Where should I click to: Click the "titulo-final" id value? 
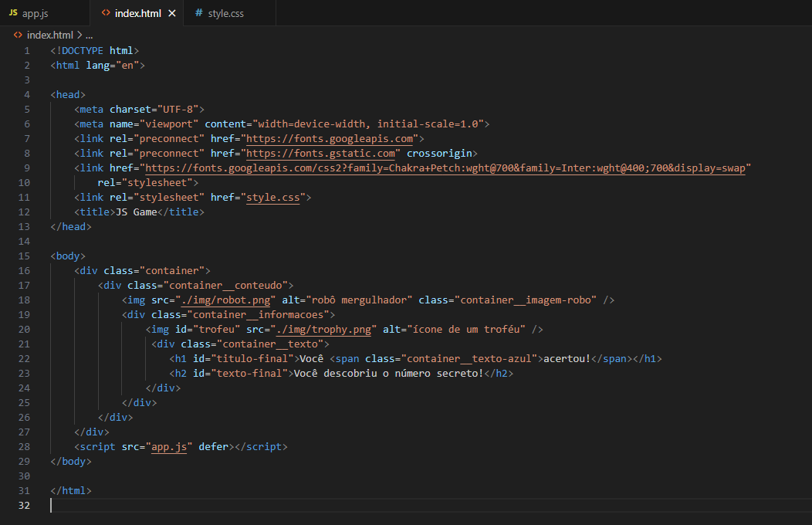point(252,359)
